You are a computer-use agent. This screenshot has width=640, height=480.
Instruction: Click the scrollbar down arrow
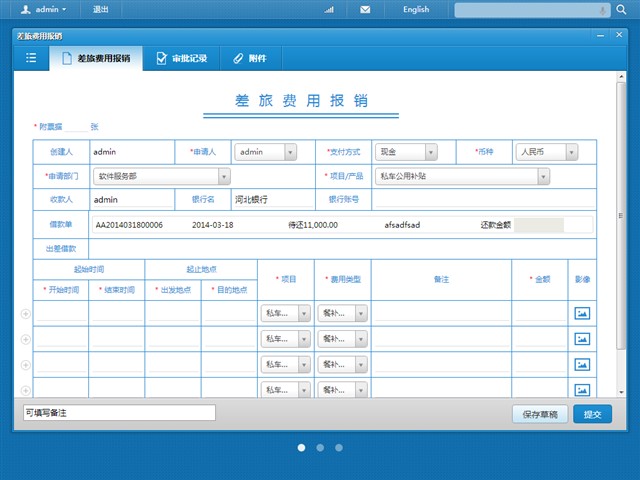pyautogui.click(x=621, y=392)
